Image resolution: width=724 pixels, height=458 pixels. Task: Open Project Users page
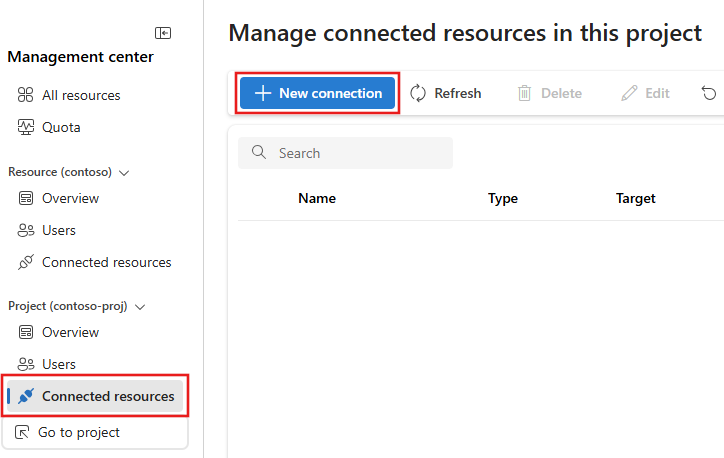(x=58, y=364)
